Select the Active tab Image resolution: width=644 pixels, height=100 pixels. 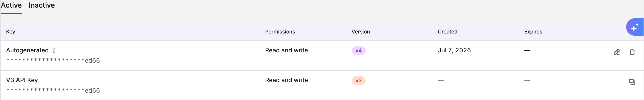pyautogui.click(x=11, y=5)
